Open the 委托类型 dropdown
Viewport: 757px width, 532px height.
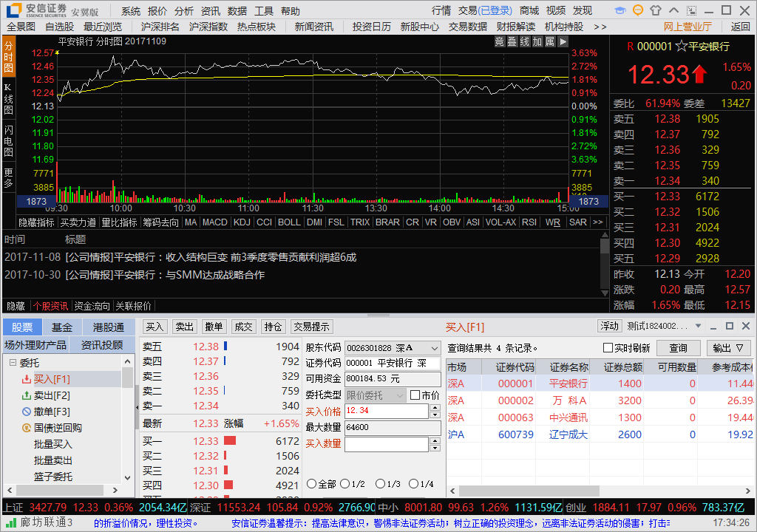coord(400,396)
